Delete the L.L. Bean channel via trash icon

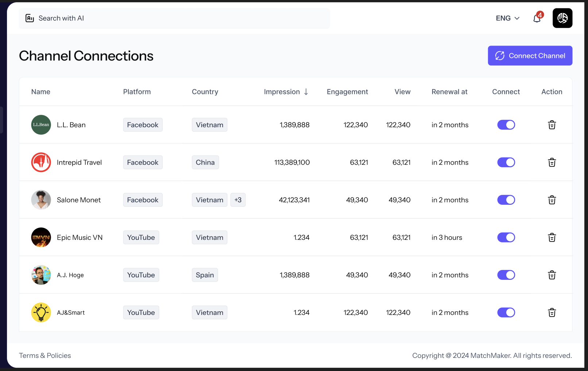pyautogui.click(x=552, y=125)
